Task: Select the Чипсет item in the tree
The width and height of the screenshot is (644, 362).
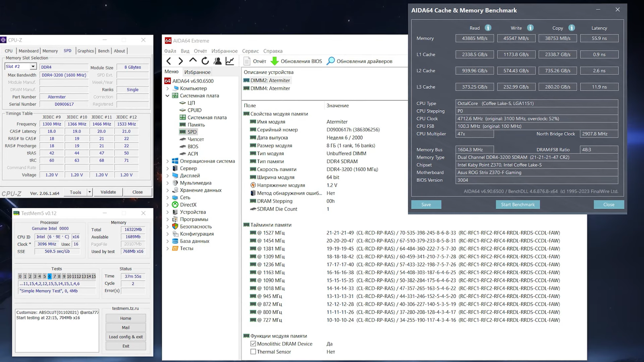Action: click(196, 140)
